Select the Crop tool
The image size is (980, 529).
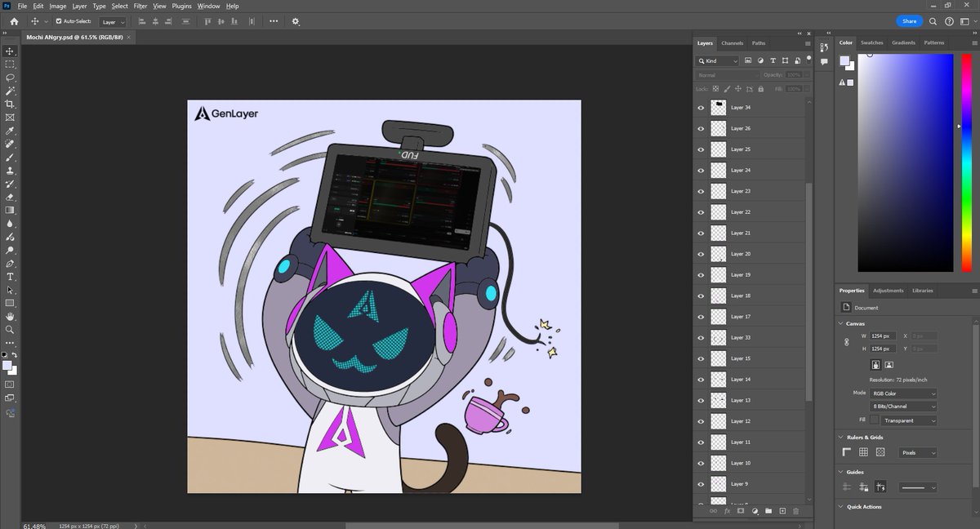10,104
